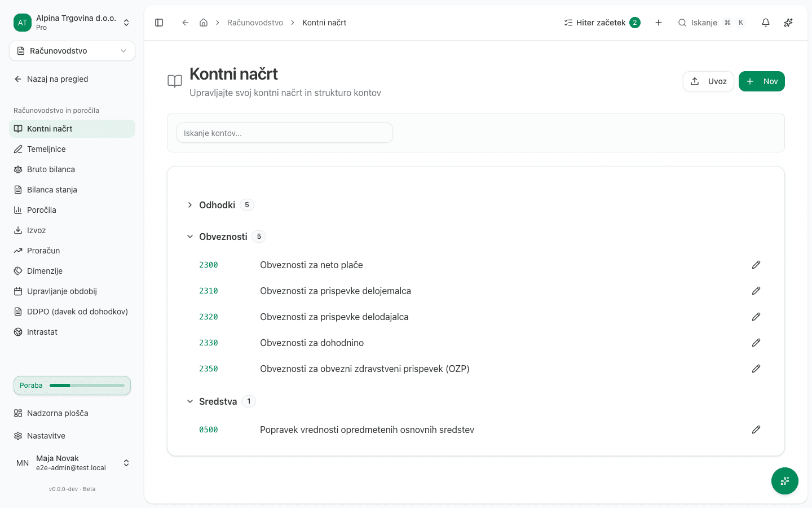812x508 pixels.
Task: Open Bruto bilanca in sidebar
Action: pos(72,169)
